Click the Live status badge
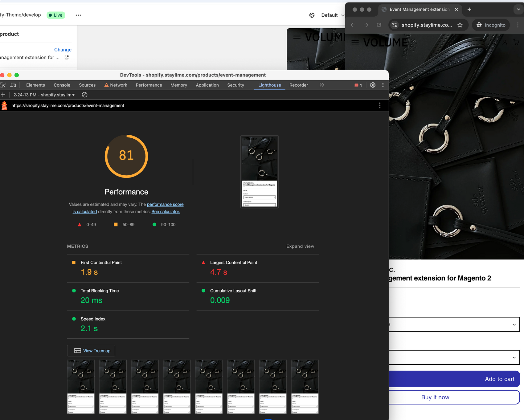524x420 pixels. tap(56, 15)
